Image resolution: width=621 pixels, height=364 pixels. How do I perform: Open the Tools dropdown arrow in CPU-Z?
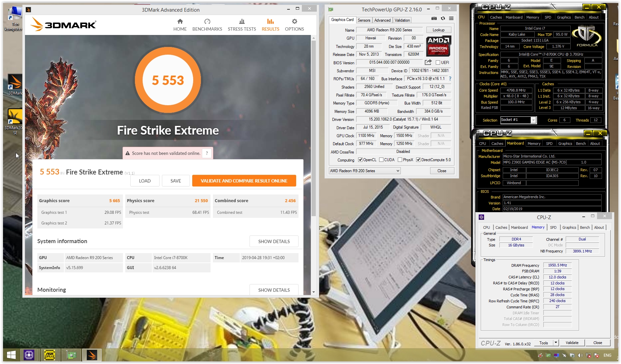pos(556,342)
